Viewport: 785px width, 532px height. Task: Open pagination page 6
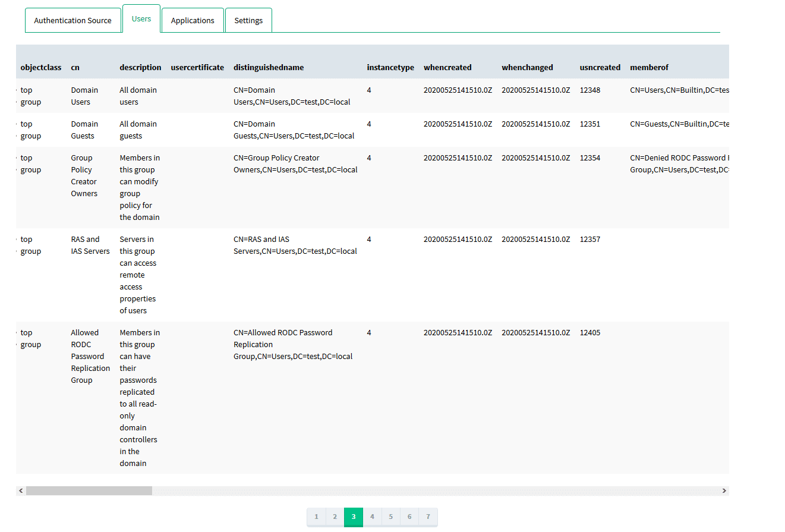[409, 517]
